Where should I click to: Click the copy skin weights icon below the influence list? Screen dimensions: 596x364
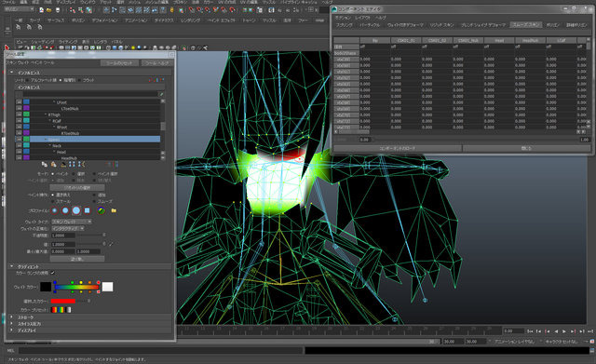45,165
